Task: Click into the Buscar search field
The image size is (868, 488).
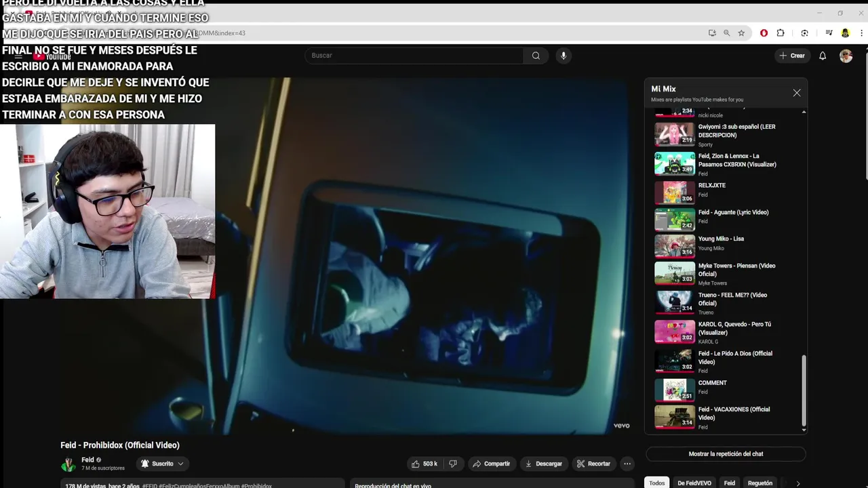Action: point(414,56)
